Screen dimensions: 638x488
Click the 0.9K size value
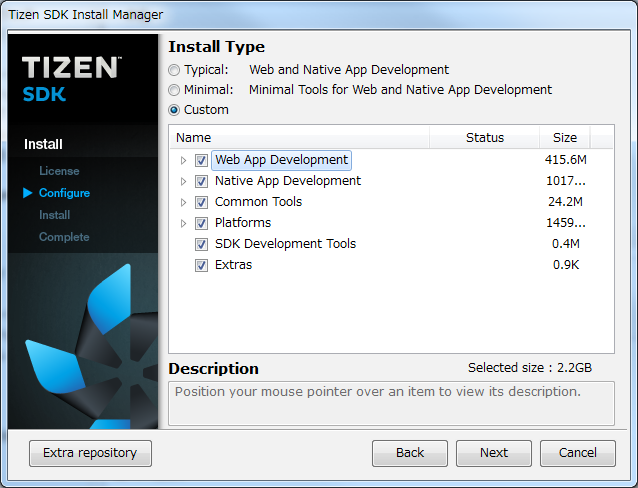click(566, 265)
